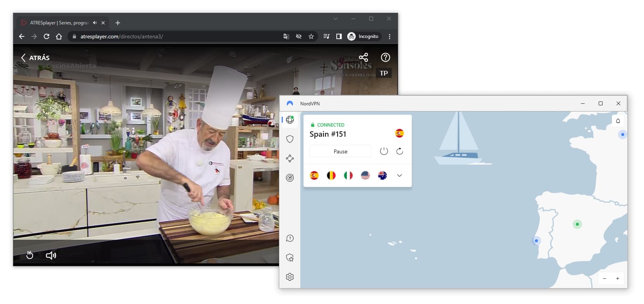This screenshot has width=644, height=304.
Task: Click the NordVPN logo in title bar
Action: [x=290, y=103]
